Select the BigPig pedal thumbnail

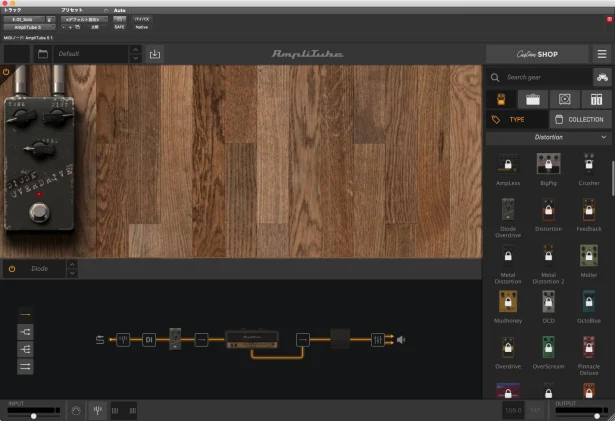pos(548,164)
